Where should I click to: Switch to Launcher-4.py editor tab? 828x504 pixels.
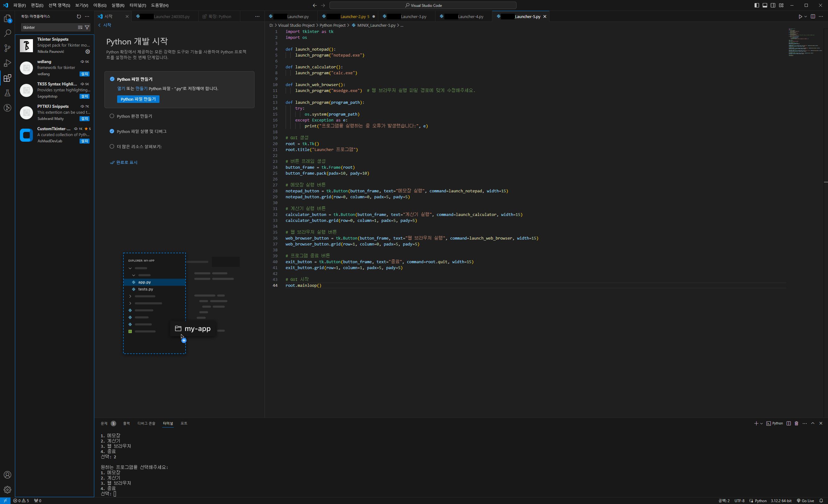pos(463,16)
